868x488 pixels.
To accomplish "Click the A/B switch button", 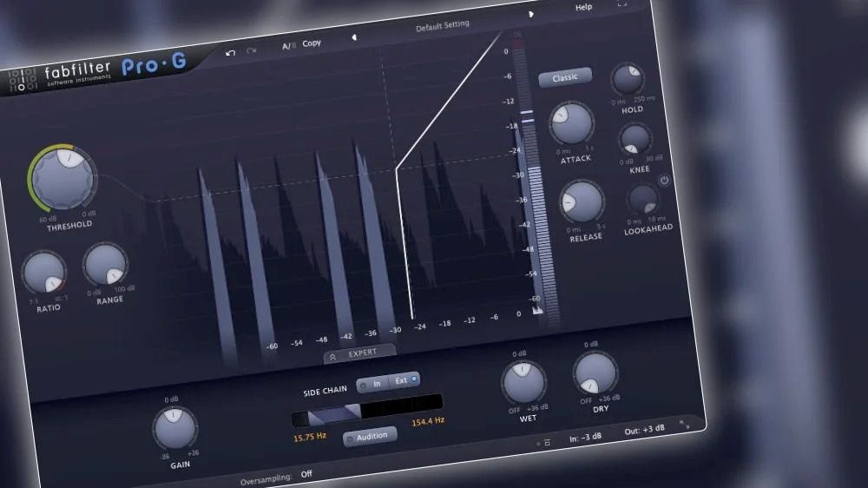I will 287,45.
